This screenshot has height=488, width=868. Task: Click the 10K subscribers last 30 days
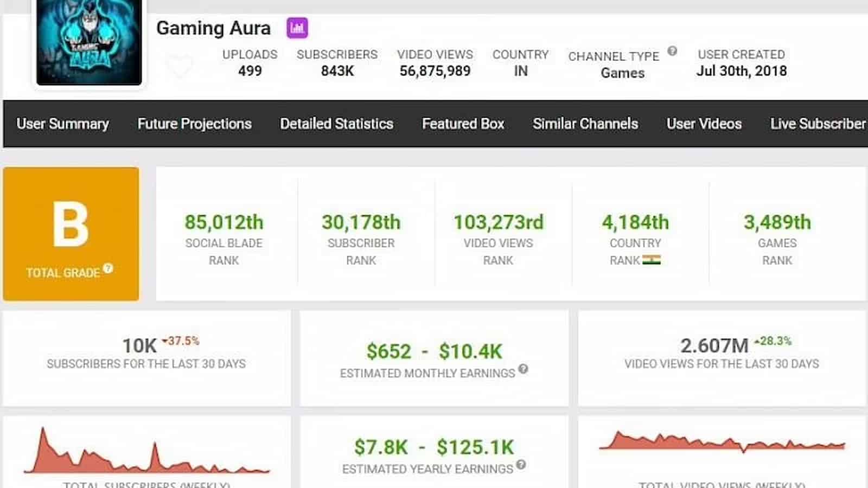(139, 346)
